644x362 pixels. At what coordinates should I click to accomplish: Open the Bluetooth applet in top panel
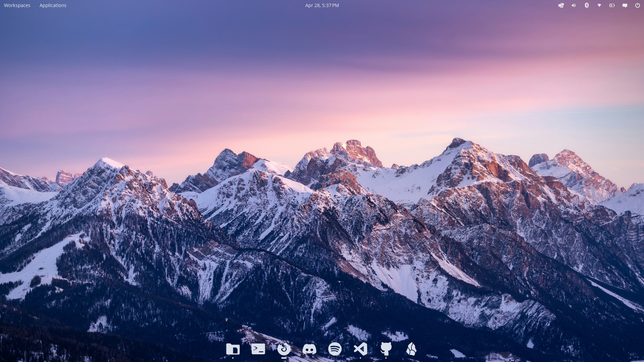[x=587, y=5]
